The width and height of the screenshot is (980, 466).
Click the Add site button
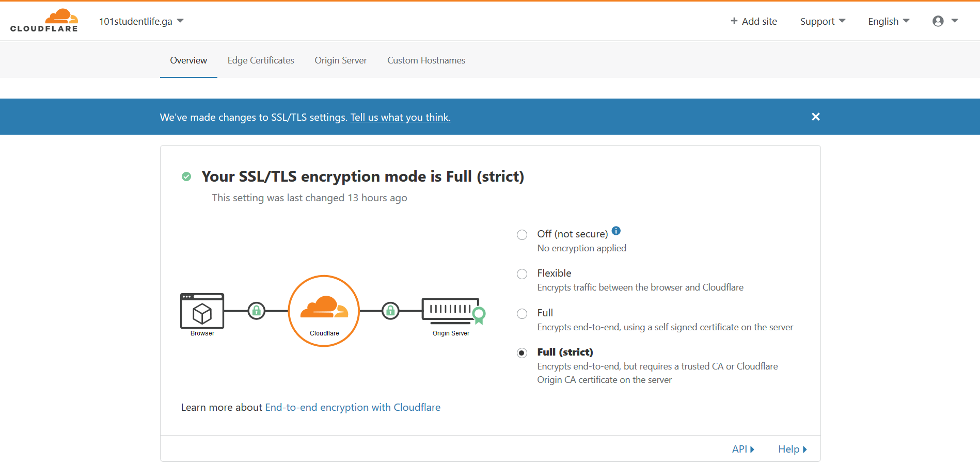(x=753, y=21)
